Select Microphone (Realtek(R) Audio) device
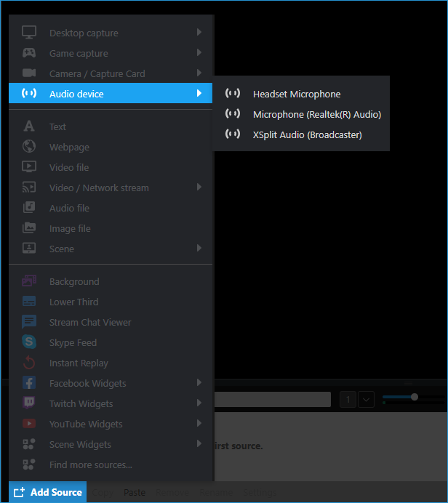The width and height of the screenshot is (448, 503). pos(301,114)
